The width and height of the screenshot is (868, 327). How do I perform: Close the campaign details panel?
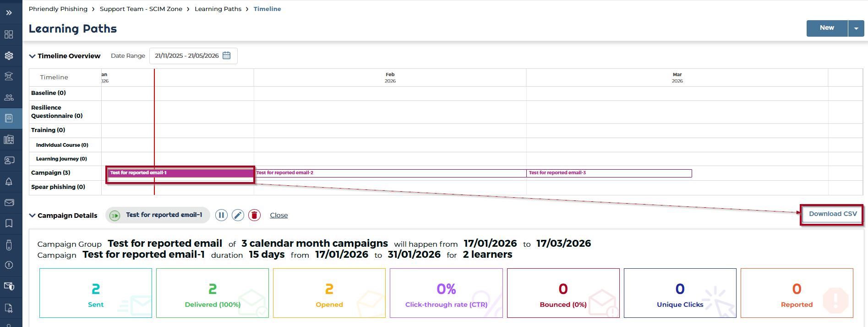(x=279, y=215)
